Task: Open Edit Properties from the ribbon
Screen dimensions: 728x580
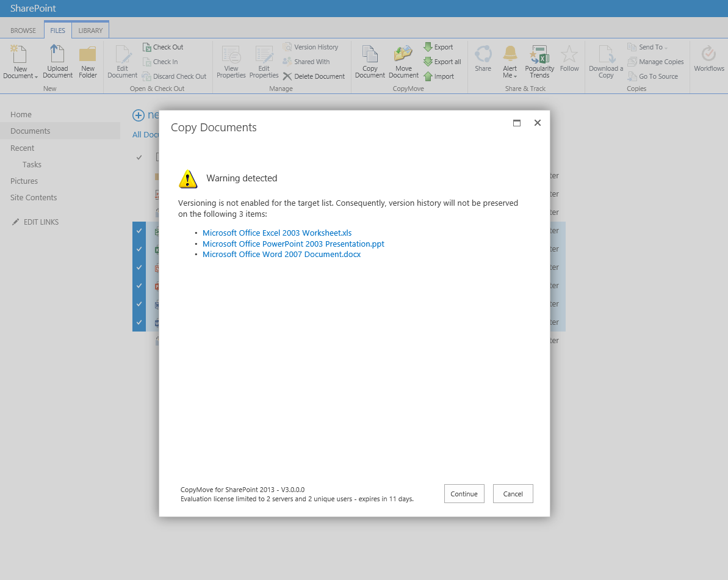Action: (x=264, y=61)
